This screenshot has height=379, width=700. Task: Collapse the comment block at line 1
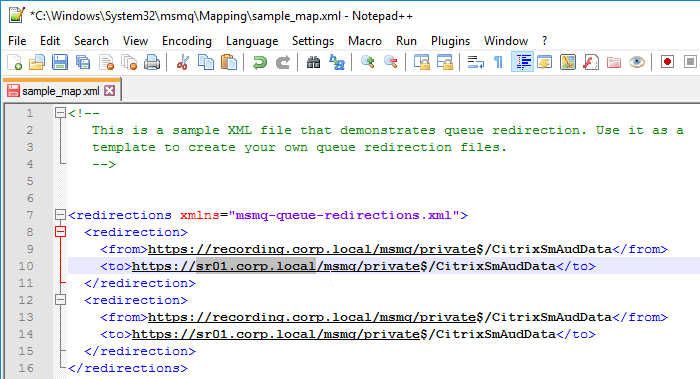point(60,113)
